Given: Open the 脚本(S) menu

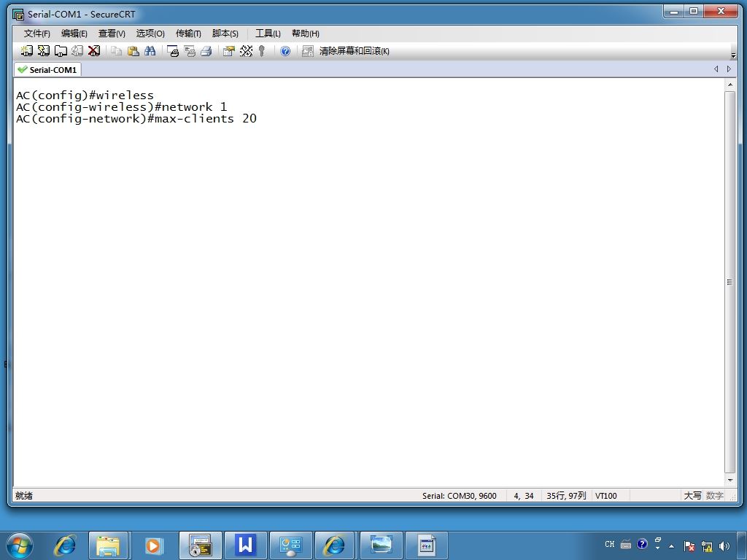Looking at the screenshot, I should click(225, 34).
